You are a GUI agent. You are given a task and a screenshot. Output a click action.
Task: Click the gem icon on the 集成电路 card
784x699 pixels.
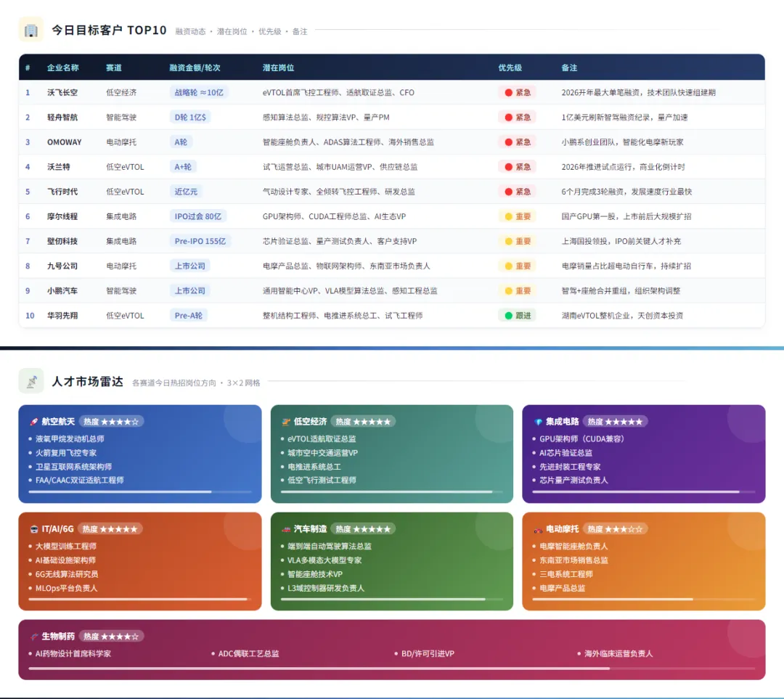click(538, 422)
